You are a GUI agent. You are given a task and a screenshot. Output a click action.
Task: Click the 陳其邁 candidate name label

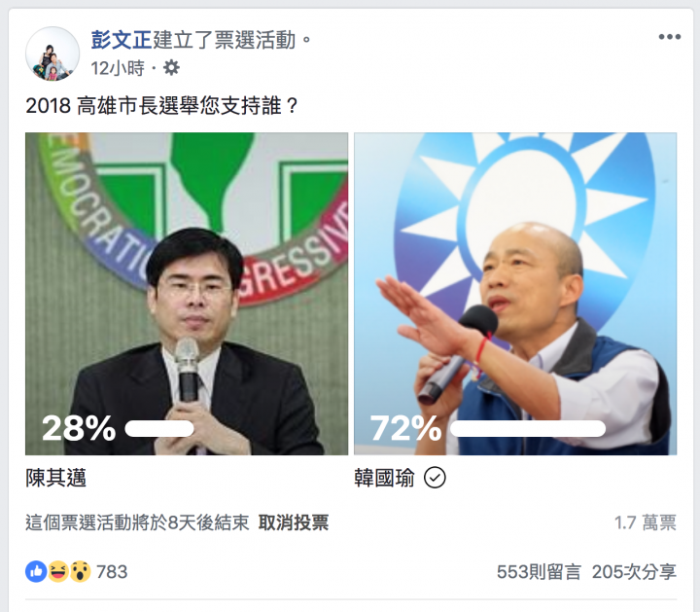(55, 478)
